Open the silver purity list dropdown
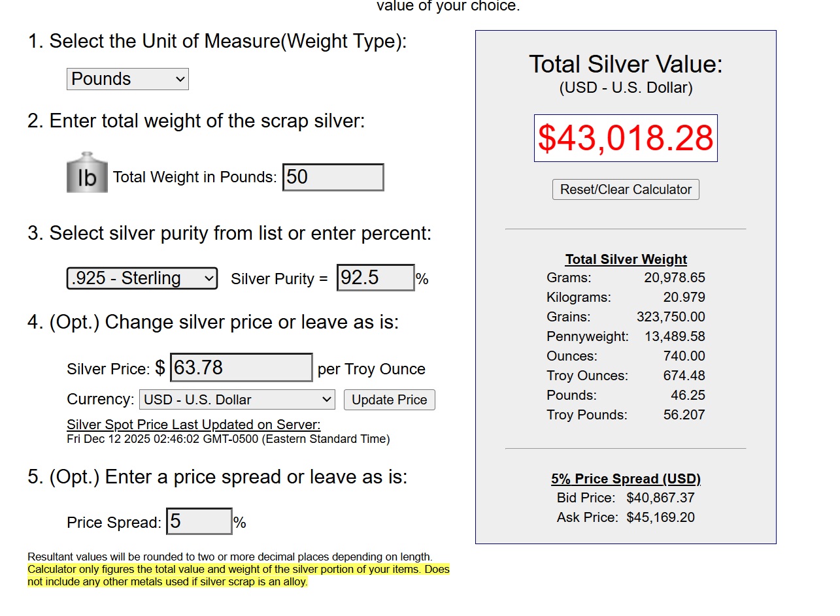 click(142, 278)
